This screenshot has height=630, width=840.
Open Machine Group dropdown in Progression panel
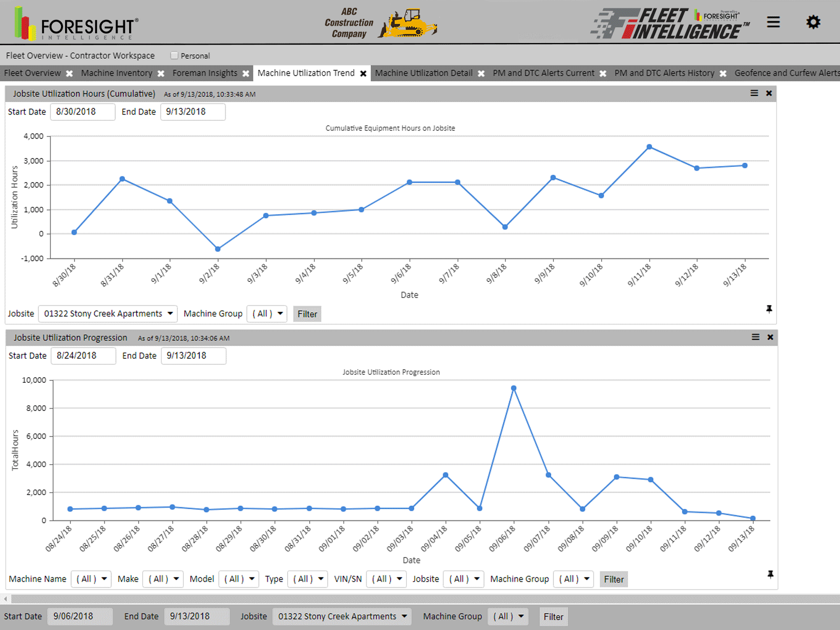(573, 579)
